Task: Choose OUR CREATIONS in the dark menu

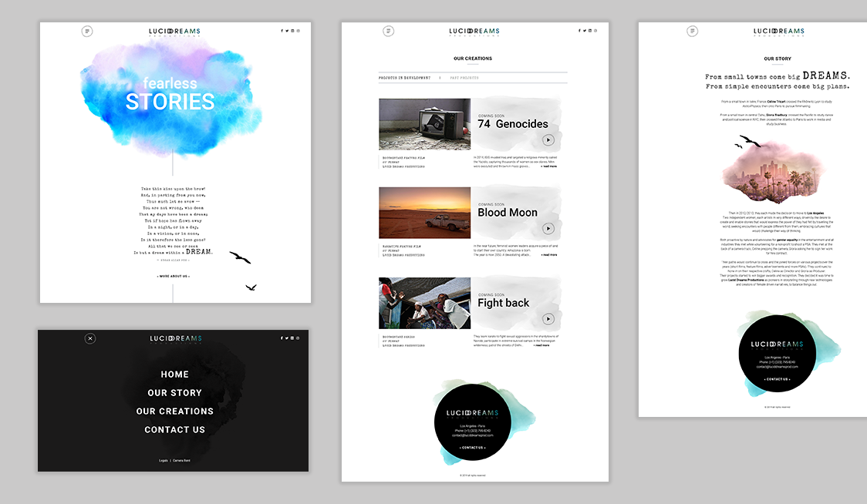Action: coord(174,412)
